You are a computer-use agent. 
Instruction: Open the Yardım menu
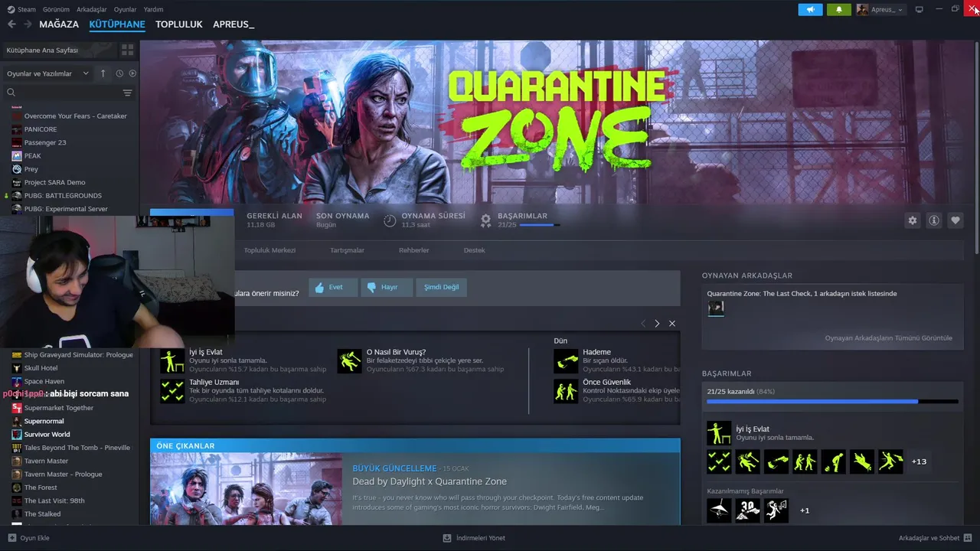153,9
